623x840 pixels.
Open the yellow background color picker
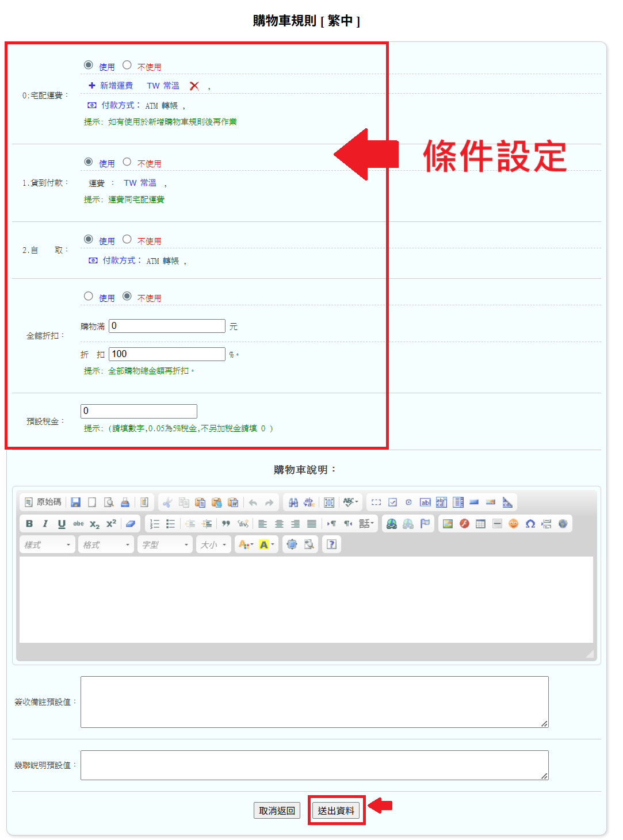pos(266,544)
